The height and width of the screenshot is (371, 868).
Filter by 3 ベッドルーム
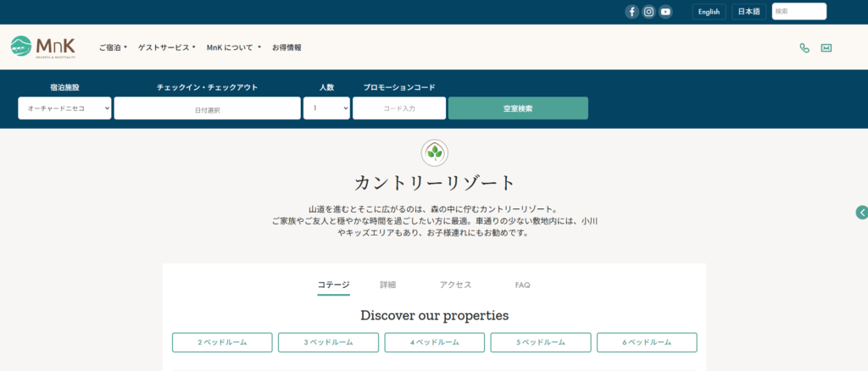click(x=328, y=342)
